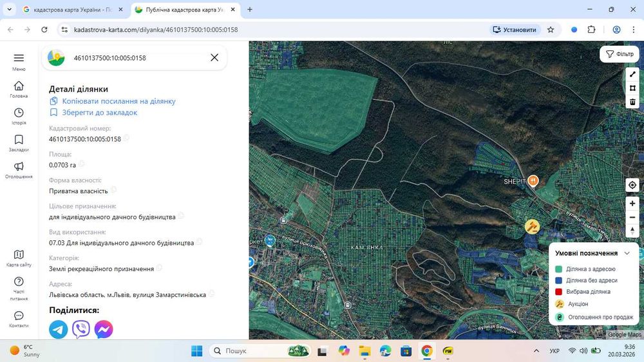Open File Explorer from taskbar
This screenshot has width=644, height=362.
(x=365, y=351)
